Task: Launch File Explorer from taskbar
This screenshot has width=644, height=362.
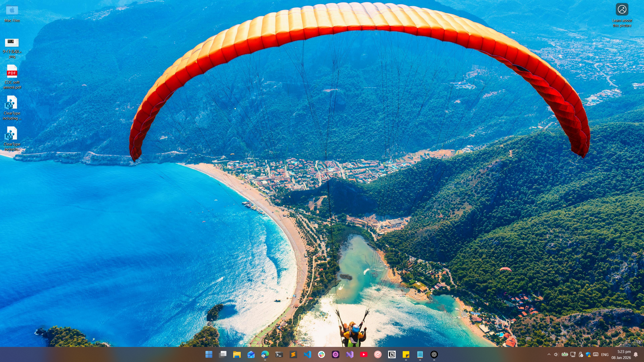Action: [x=237, y=354]
